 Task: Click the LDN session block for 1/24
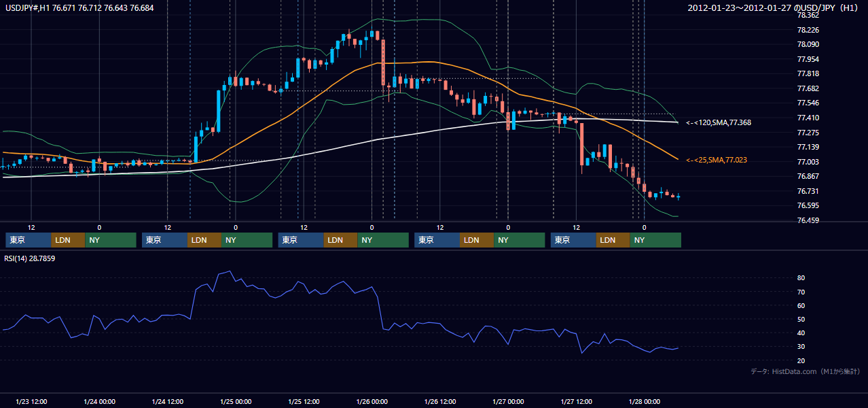tap(204, 240)
